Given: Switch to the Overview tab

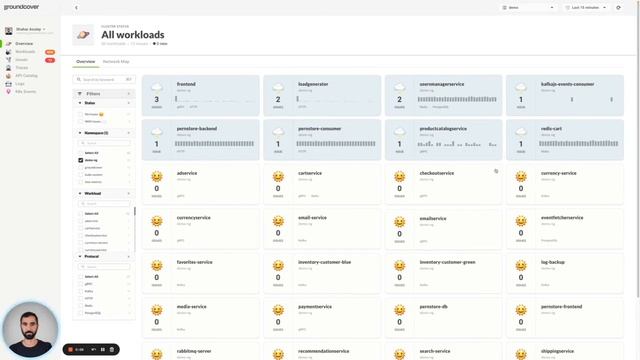Looking at the screenshot, I should pos(86,62).
